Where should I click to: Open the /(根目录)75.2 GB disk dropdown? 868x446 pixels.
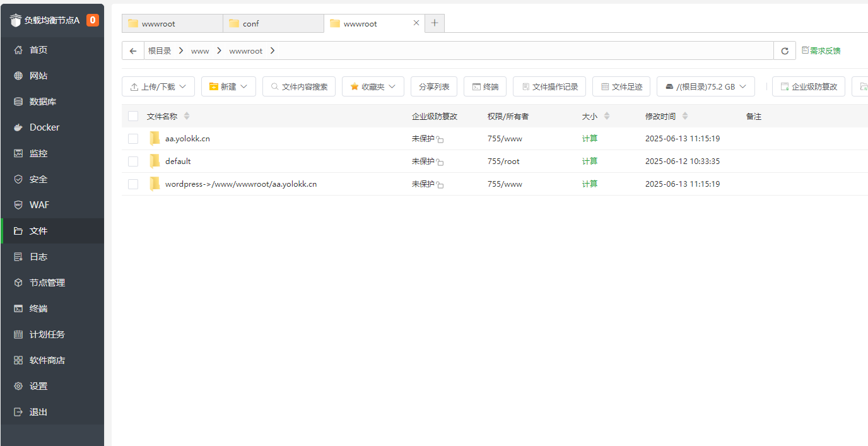tap(705, 86)
